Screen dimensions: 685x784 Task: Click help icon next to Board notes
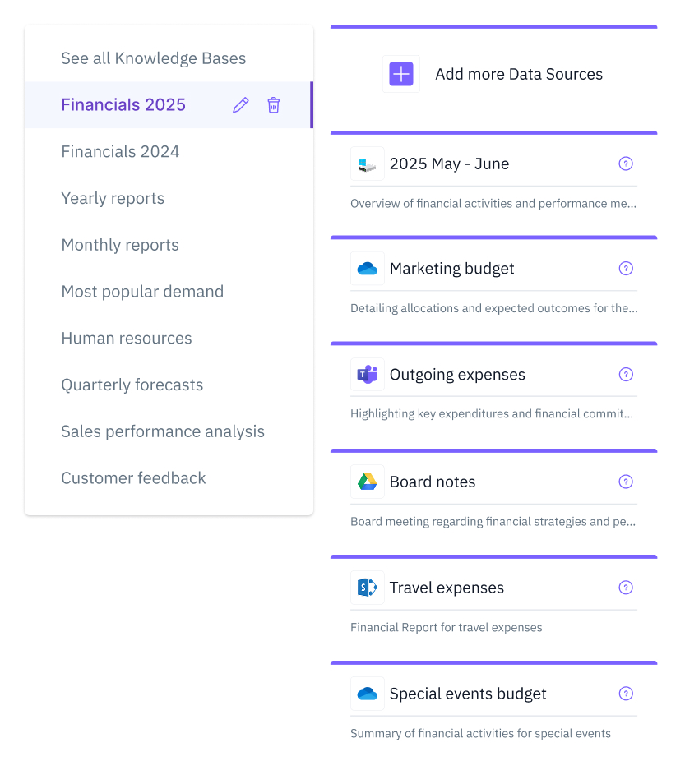626,482
